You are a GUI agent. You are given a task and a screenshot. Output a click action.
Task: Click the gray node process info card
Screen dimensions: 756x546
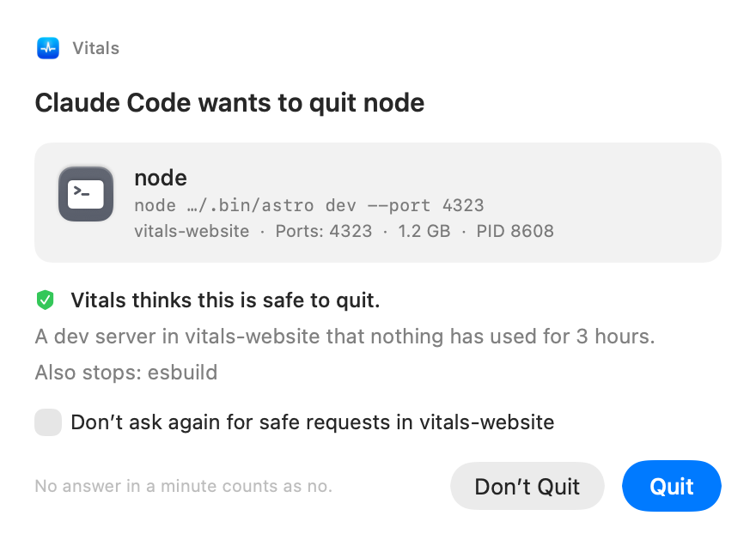(x=378, y=203)
